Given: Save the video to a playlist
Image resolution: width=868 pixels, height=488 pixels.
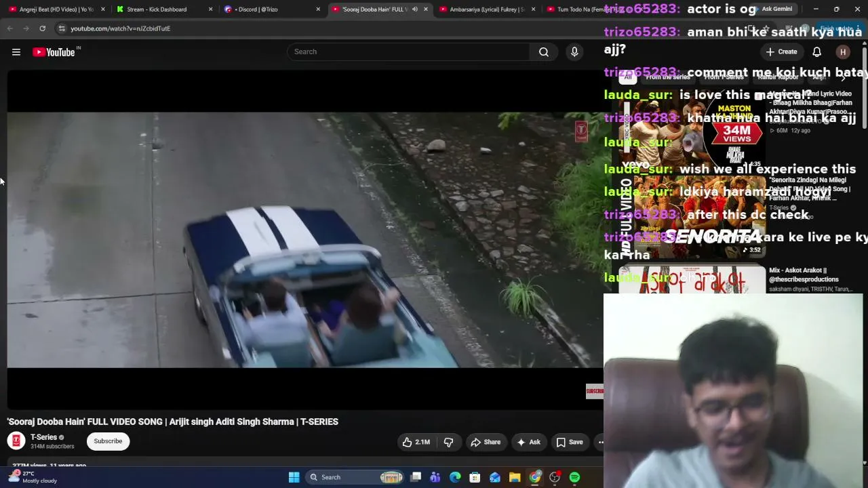Looking at the screenshot, I should pos(570,443).
